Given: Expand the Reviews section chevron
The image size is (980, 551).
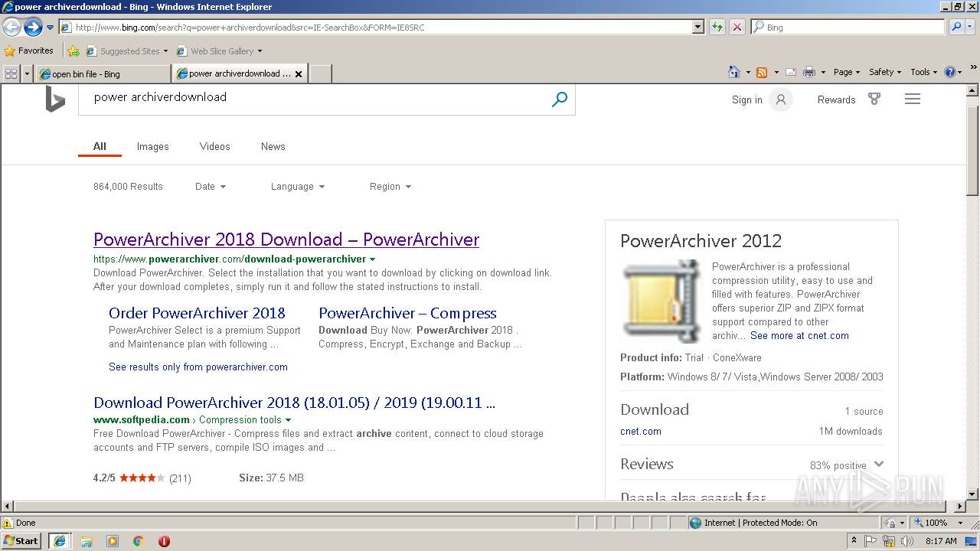Looking at the screenshot, I should click(x=878, y=464).
